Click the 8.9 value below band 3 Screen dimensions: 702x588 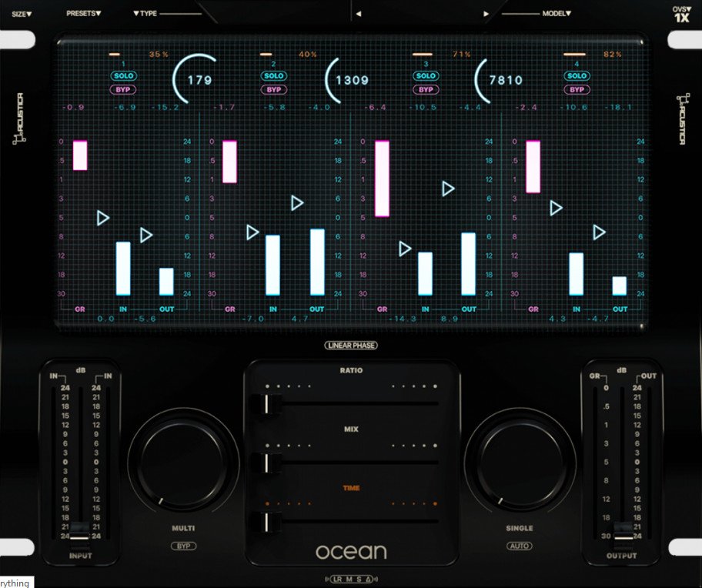449,319
